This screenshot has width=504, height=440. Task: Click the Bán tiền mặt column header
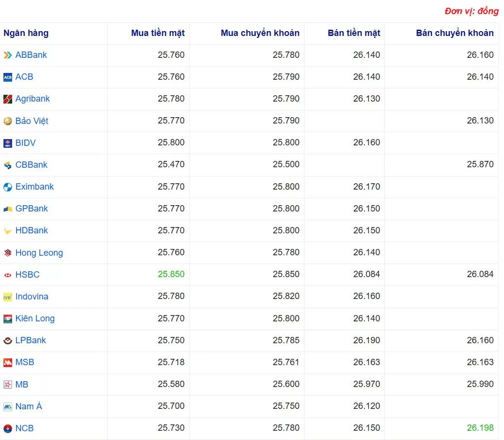[x=354, y=33]
